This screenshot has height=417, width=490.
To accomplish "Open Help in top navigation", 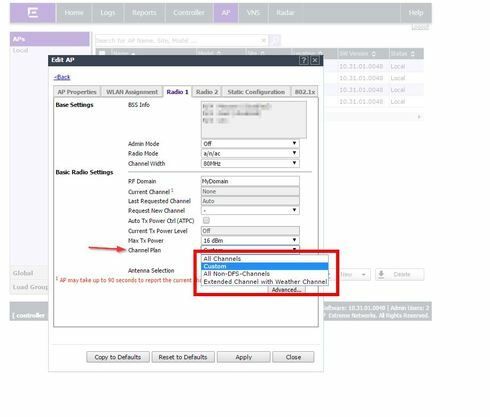I will [x=416, y=13].
